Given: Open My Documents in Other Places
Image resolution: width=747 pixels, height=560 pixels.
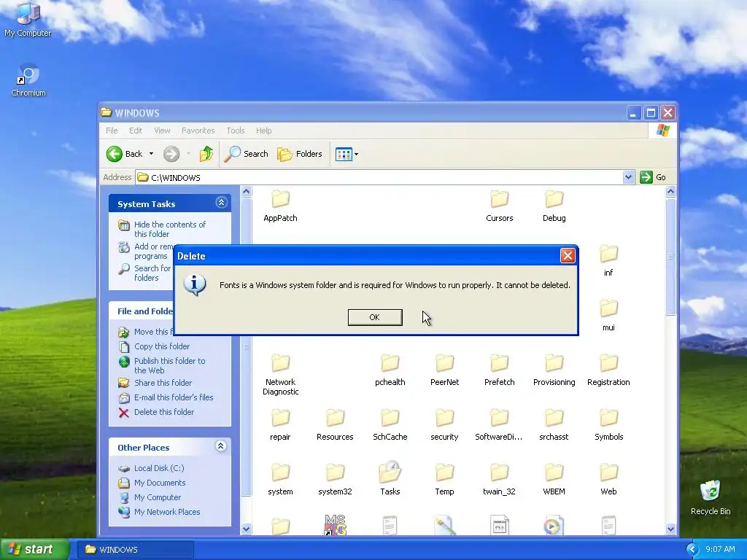Looking at the screenshot, I should 160,483.
